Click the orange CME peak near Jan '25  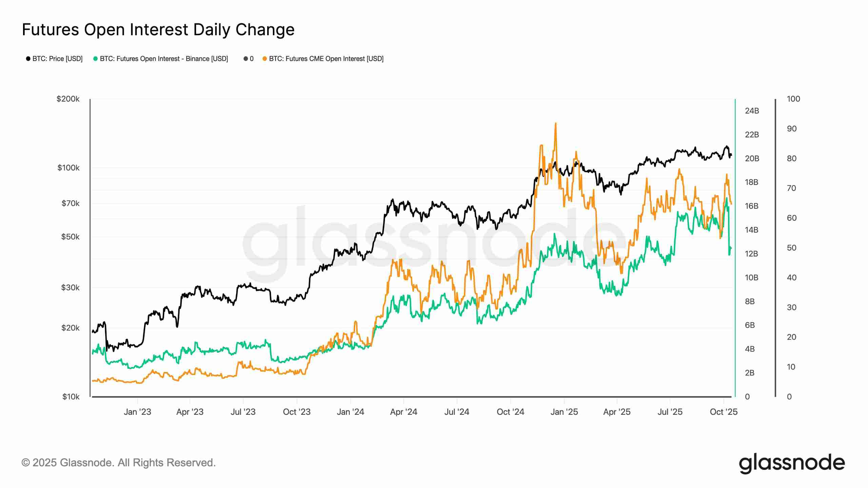[555, 124]
